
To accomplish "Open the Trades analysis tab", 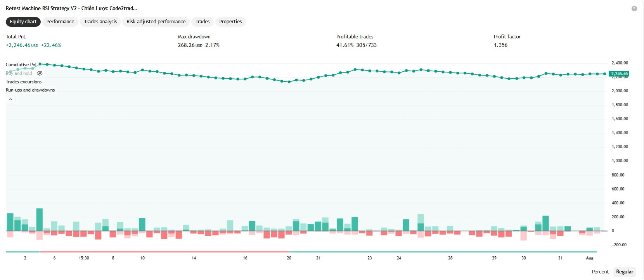I will point(100,22).
